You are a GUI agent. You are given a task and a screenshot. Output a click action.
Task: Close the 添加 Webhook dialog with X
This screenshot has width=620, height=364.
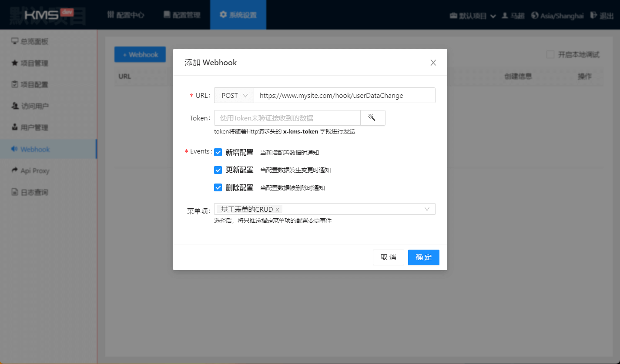pos(433,63)
